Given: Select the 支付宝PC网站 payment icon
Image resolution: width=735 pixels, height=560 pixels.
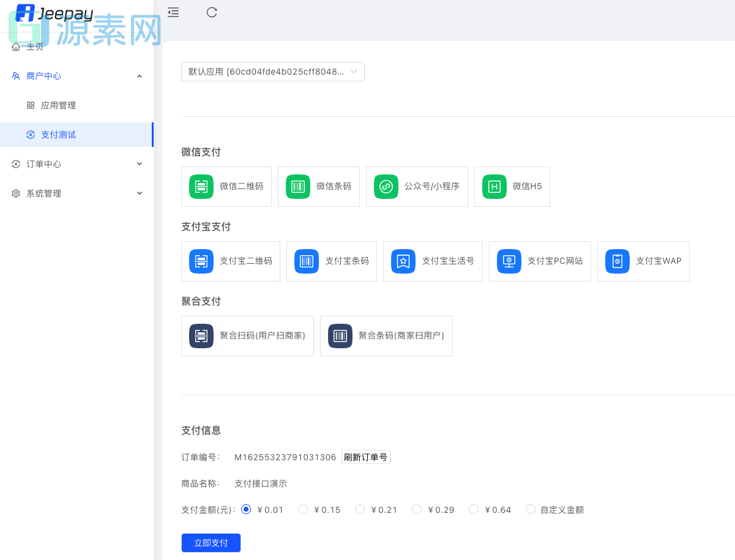Looking at the screenshot, I should coord(508,261).
